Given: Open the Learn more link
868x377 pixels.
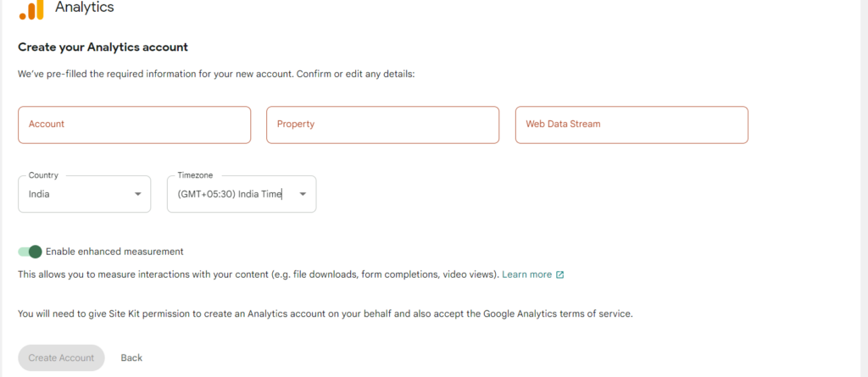Looking at the screenshot, I should point(527,274).
